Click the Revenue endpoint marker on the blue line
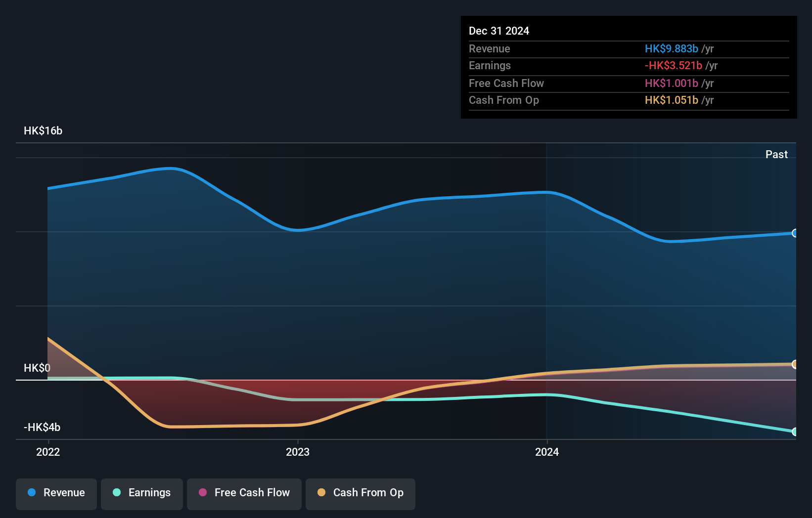This screenshot has width=812, height=518. (795, 233)
